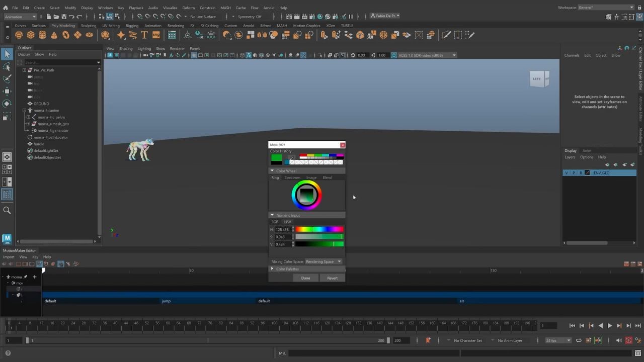Click the polygon type text tool
Image resolution: width=644 pixels, height=362 pixels.
(144, 35)
